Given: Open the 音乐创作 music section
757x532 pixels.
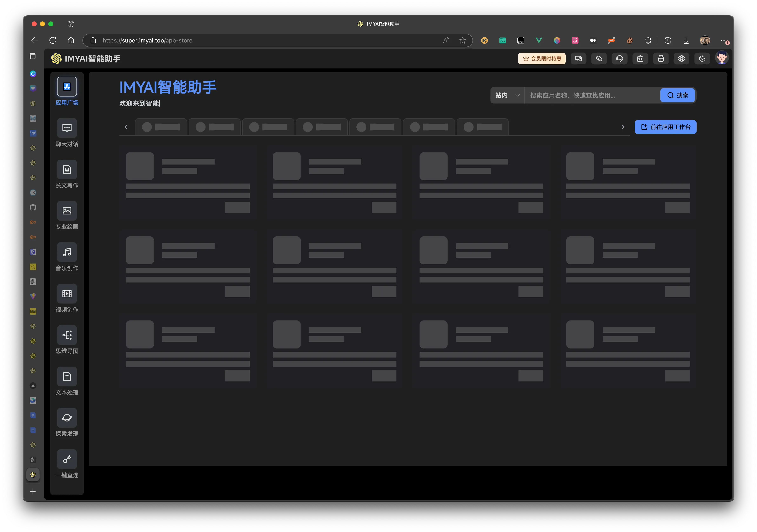Looking at the screenshot, I should [x=67, y=257].
